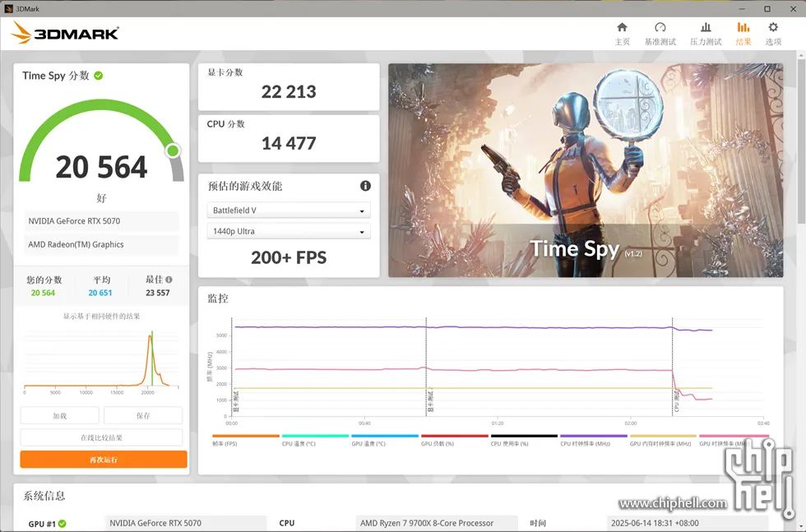The image size is (806, 532).
Task: Toggle CPU temperature (CPU 温度) legend entry
Action: point(315,440)
